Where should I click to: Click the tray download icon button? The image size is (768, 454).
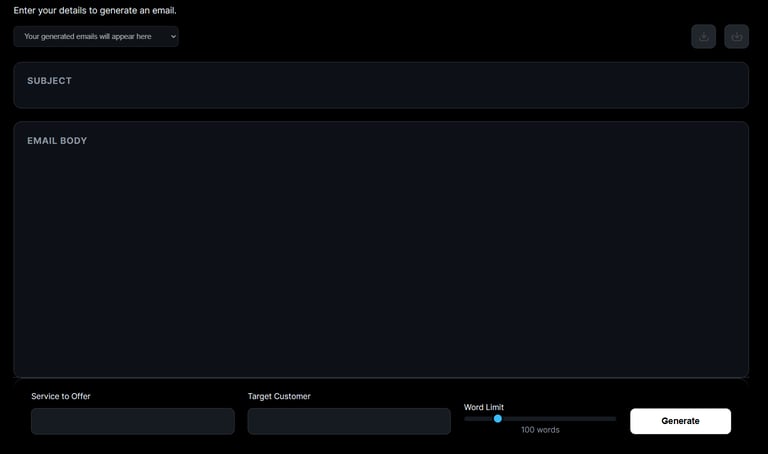703,37
